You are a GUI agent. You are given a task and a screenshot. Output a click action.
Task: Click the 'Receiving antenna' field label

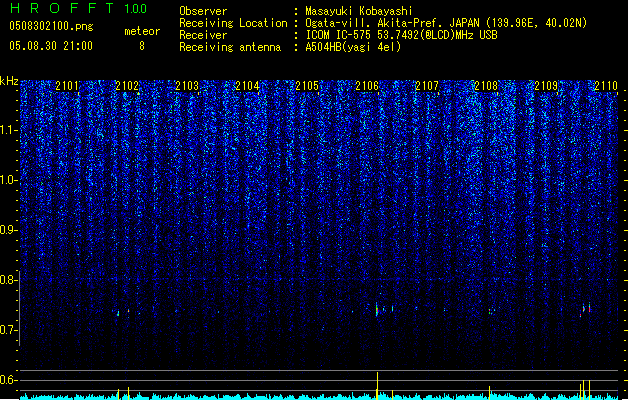(x=230, y=47)
